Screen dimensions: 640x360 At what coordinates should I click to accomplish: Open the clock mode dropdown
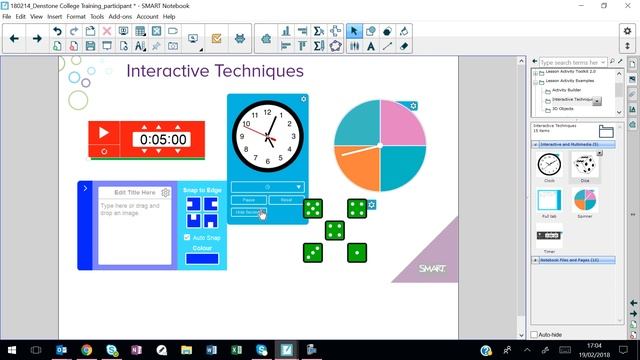(267, 187)
